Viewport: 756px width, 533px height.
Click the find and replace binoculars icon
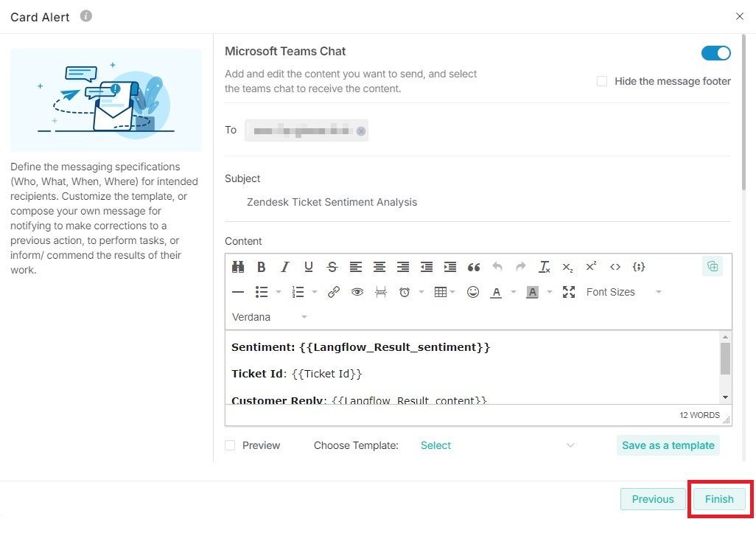238,267
